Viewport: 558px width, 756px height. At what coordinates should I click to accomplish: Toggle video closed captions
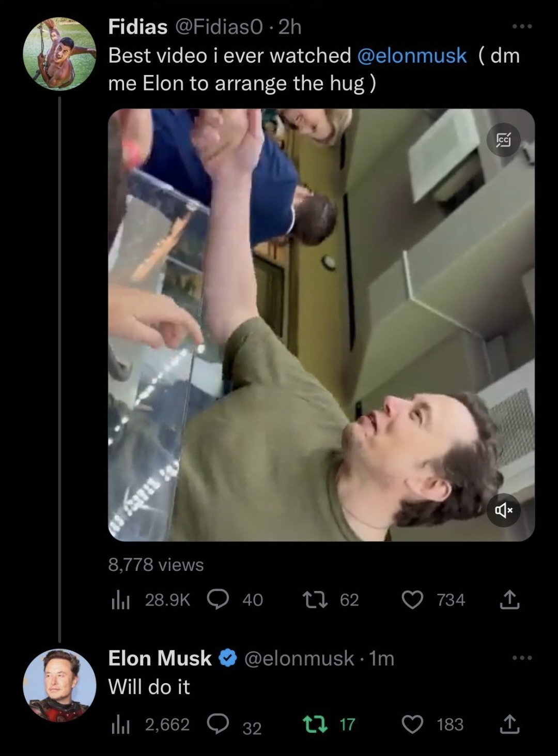click(x=504, y=139)
